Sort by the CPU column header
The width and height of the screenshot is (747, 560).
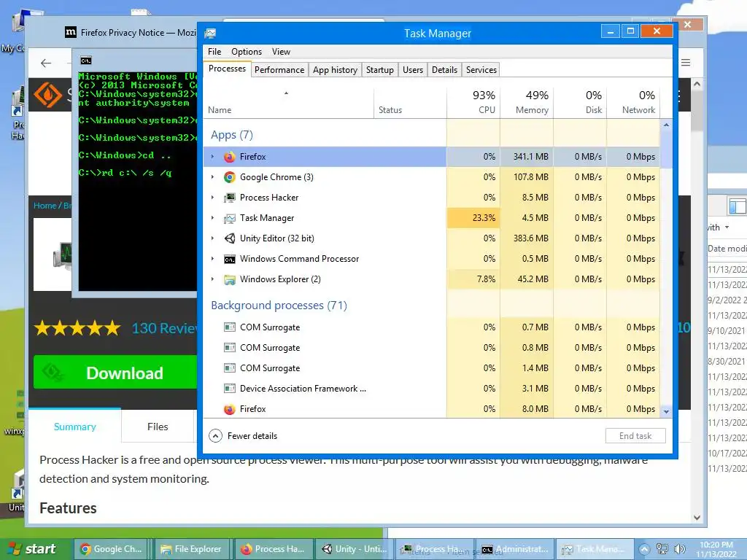pos(473,102)
